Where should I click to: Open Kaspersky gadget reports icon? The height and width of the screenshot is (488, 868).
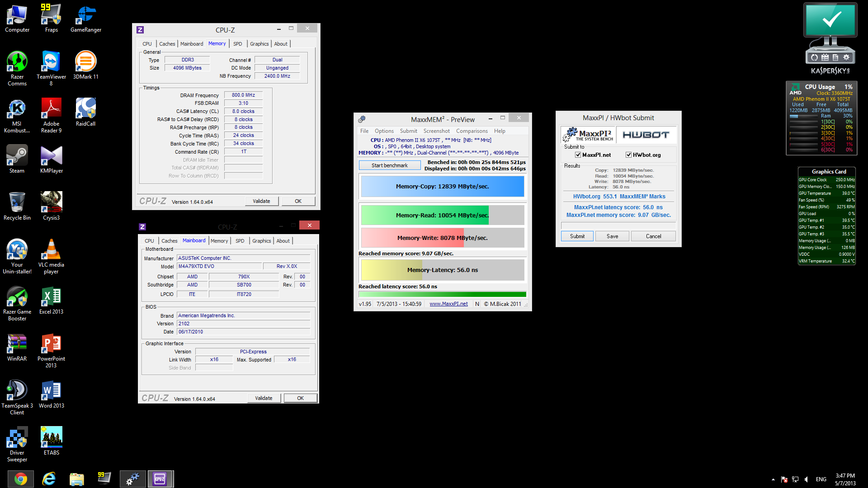[x=835, y=57]
